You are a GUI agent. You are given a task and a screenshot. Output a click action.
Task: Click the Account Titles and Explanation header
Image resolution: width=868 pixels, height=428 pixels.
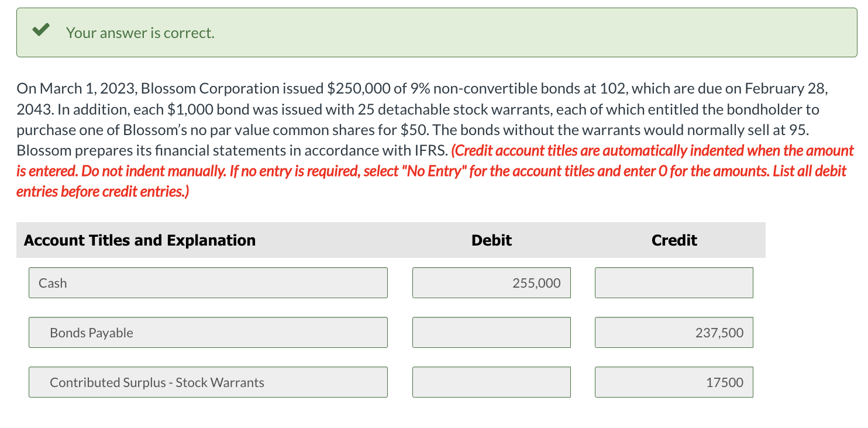139,240
